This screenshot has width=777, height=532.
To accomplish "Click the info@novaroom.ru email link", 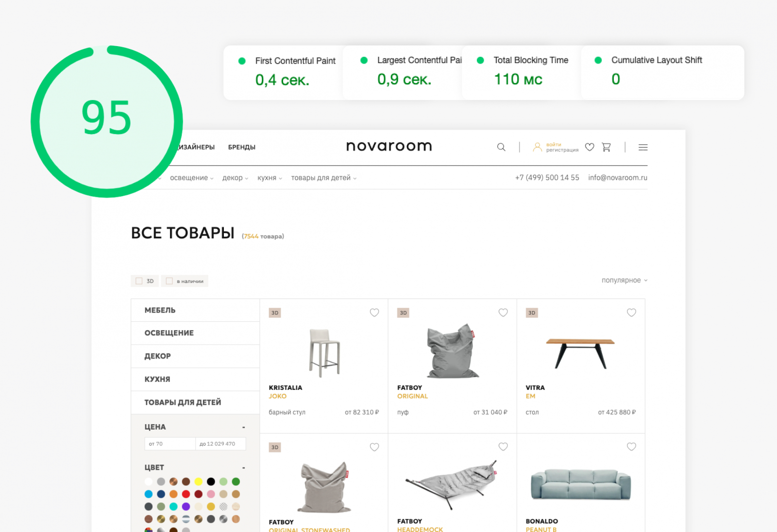I will click(618, 178).
